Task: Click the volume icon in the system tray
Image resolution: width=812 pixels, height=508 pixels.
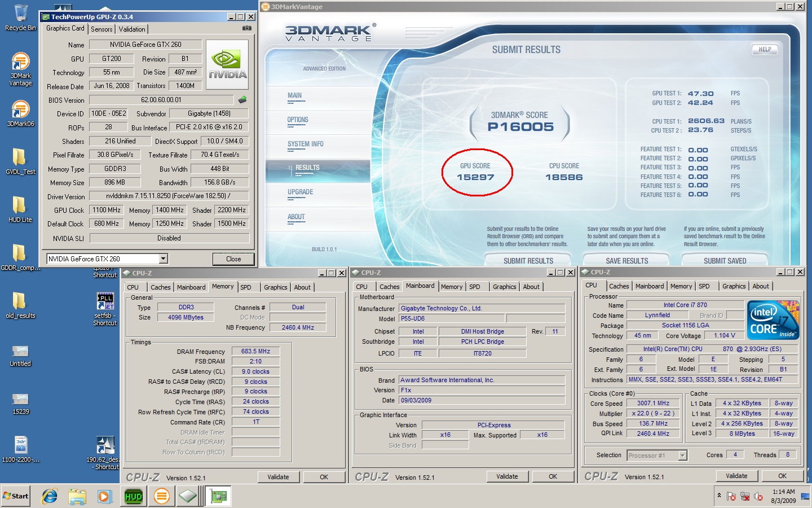Action: (x=758, y=498)
